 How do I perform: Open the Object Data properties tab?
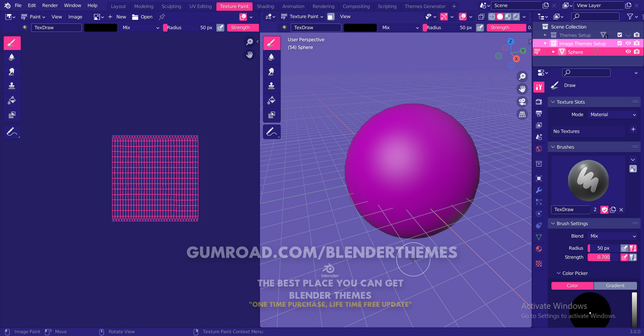pos(539,237)
